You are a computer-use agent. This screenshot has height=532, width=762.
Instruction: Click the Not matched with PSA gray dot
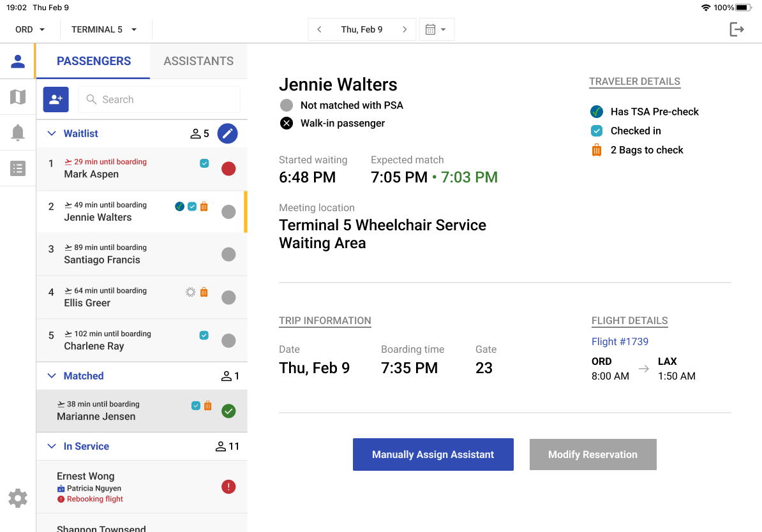[x=287, y=105]
